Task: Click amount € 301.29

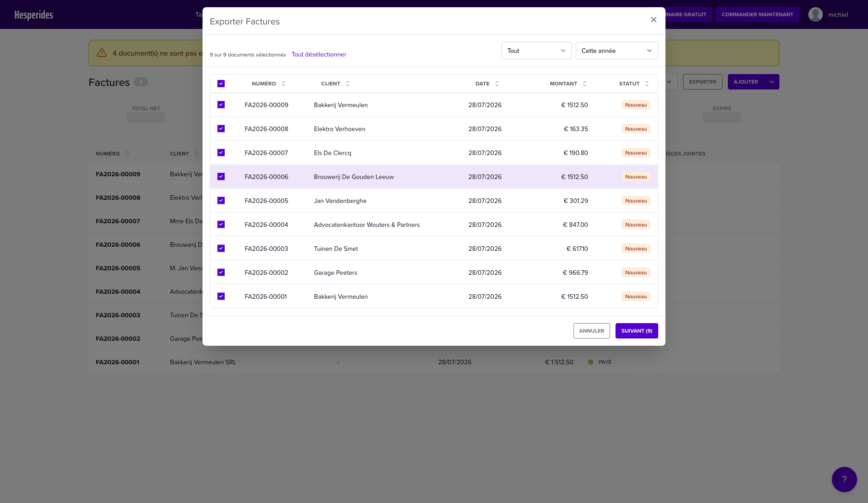Action: point(576,201)
